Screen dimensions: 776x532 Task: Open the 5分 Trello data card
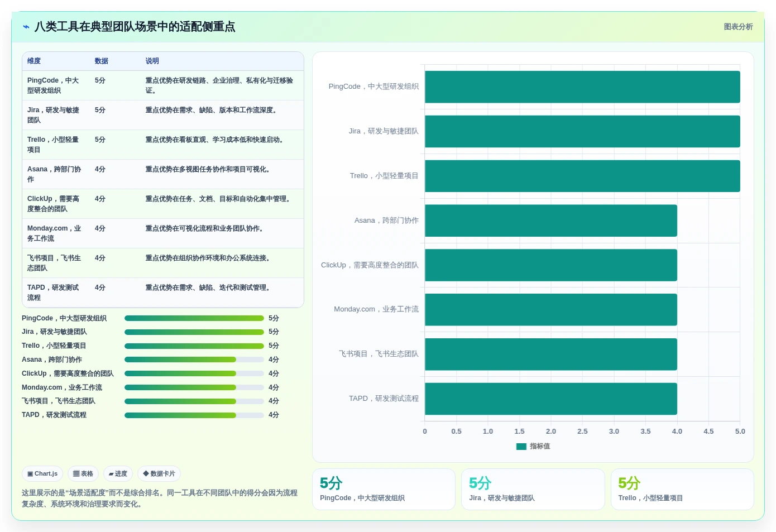(682, 489)
